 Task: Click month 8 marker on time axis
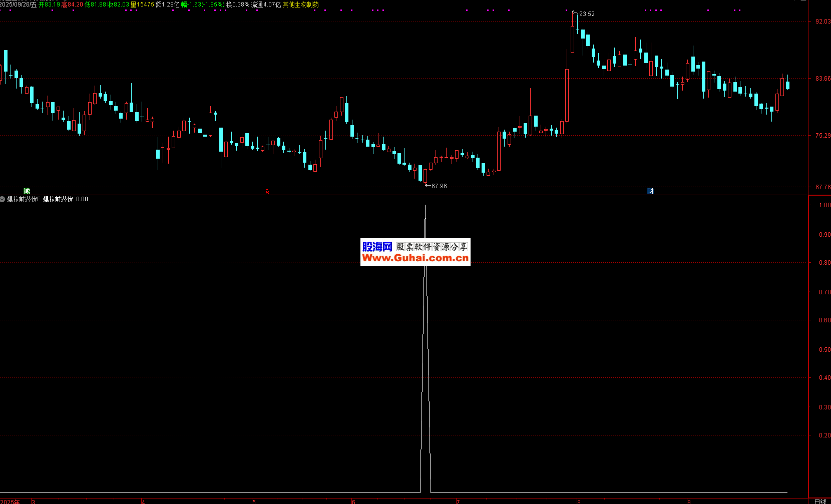click(x=579, y=501)
